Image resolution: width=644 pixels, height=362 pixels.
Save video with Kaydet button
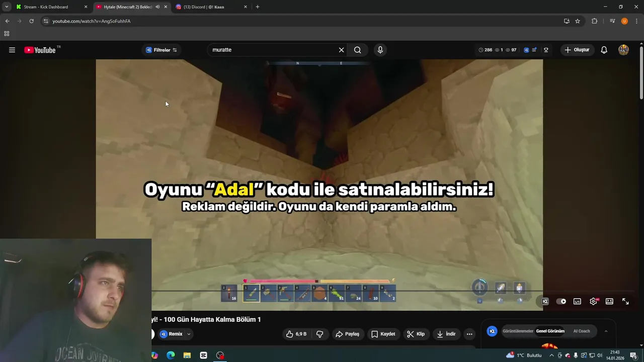[x=383, y=334]
